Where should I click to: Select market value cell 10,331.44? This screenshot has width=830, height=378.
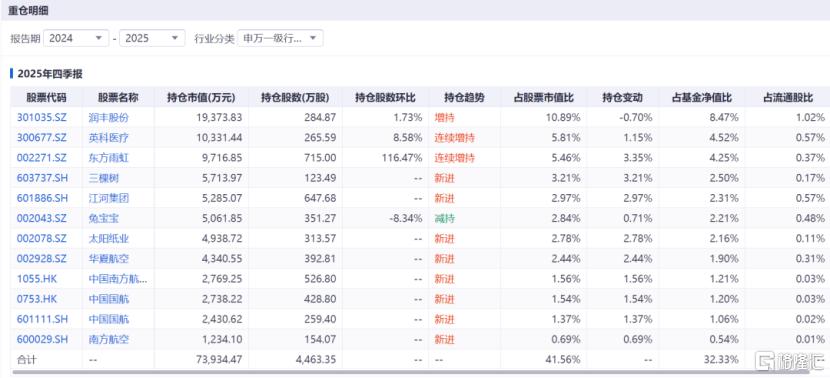click(x=219, y=138)
